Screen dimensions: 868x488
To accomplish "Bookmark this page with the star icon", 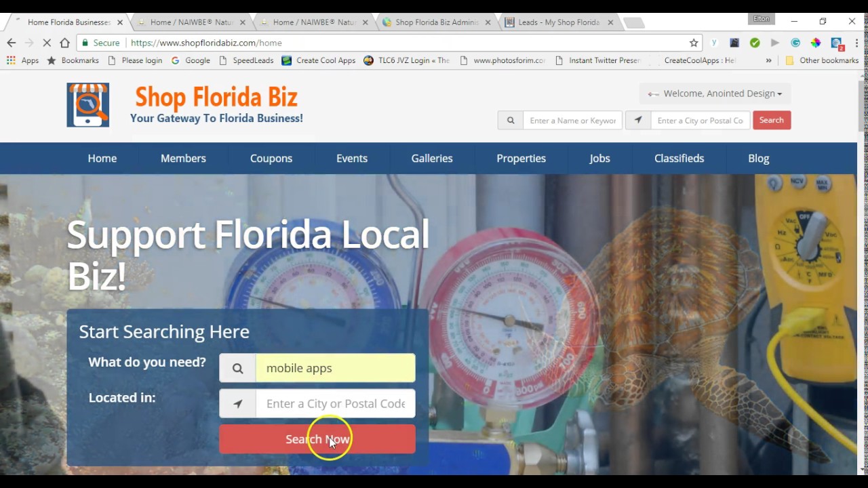I will (694, 43).
